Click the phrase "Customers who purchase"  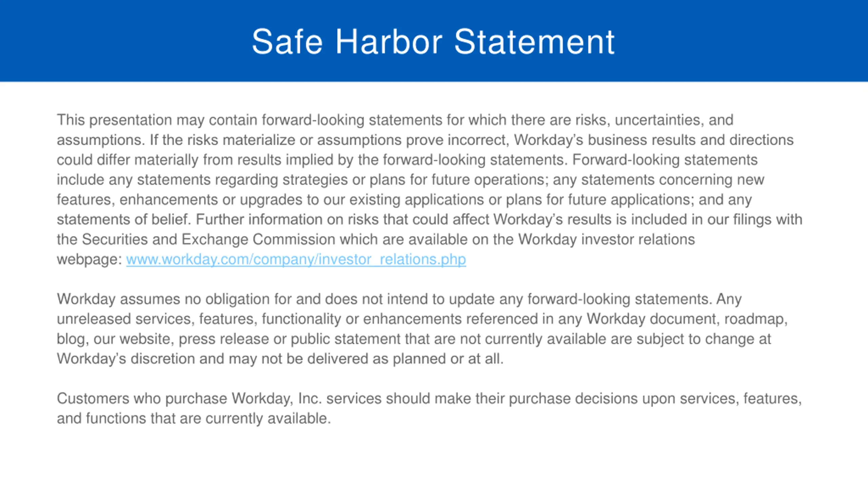pos(142,399)
